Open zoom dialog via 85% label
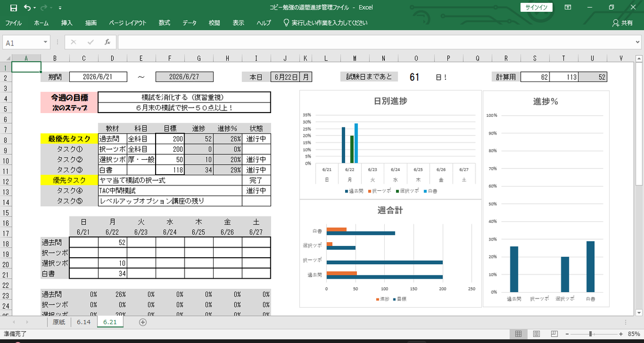 [633, 334]
